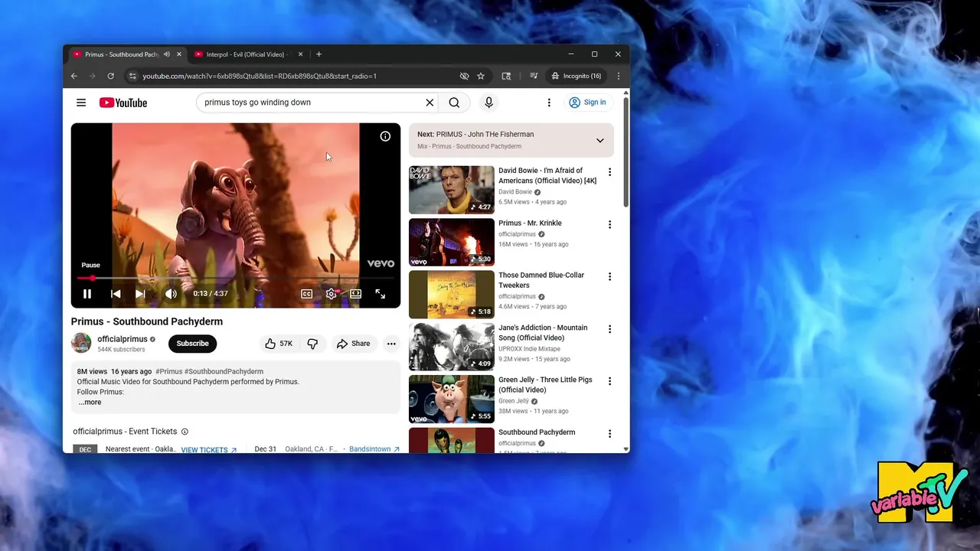
Task: Mute audio on the Primus tab
Action: [167, 54]
